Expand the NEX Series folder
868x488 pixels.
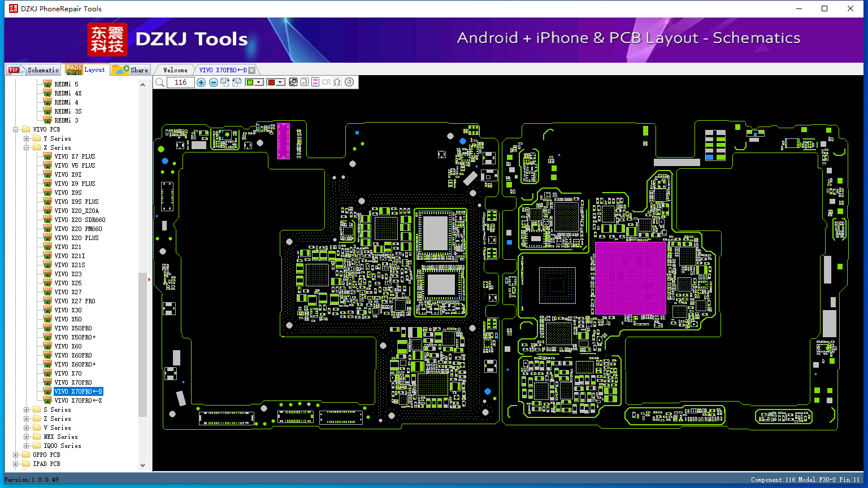tap(27, 437)
